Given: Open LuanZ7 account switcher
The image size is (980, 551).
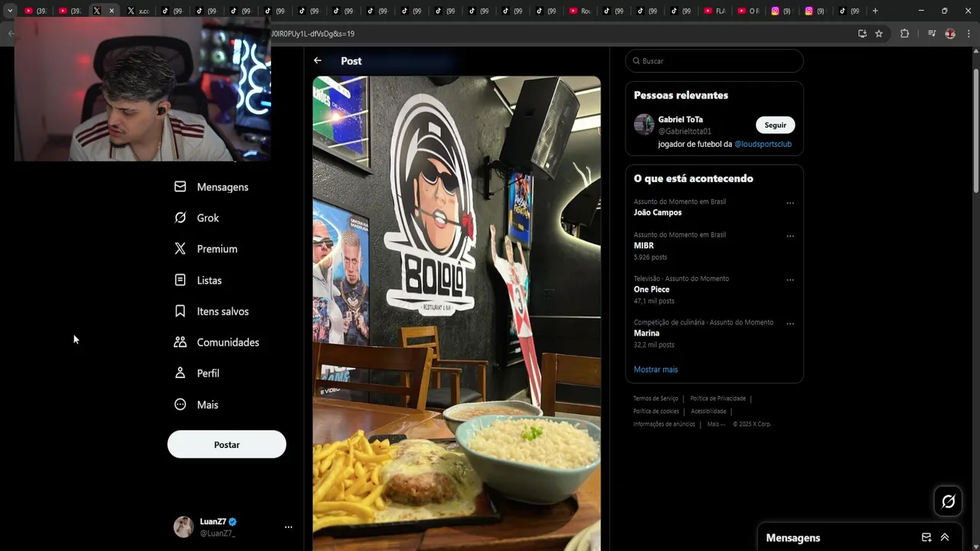Looking at the screenshot, I should coord(233,527).
